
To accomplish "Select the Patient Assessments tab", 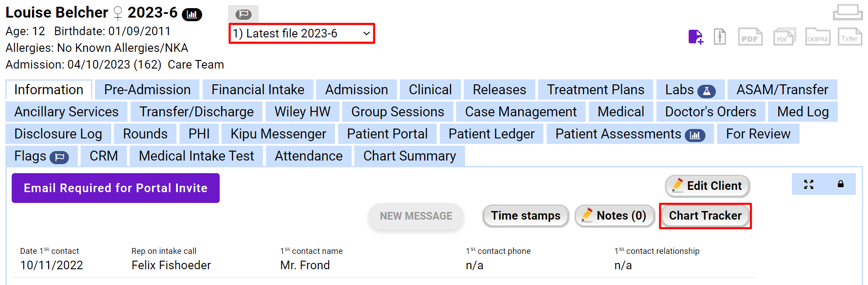I will pyautogui.click(x=629, y=134).
